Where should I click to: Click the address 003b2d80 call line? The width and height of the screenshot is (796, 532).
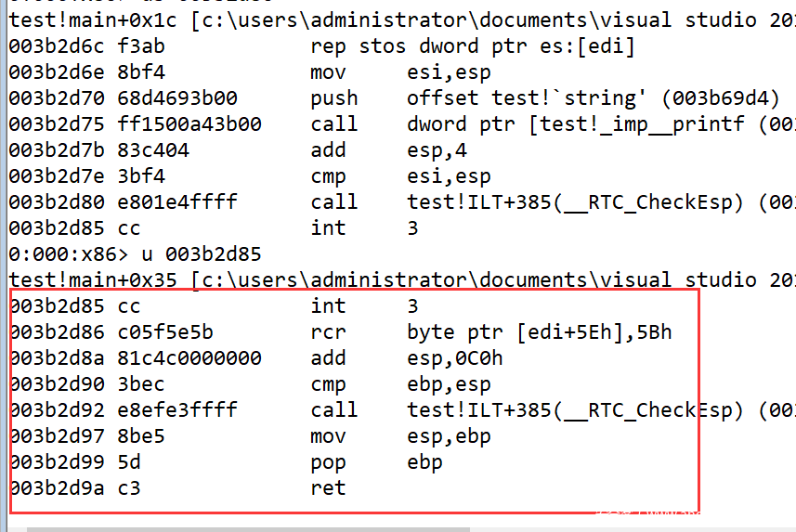(54, 202)
